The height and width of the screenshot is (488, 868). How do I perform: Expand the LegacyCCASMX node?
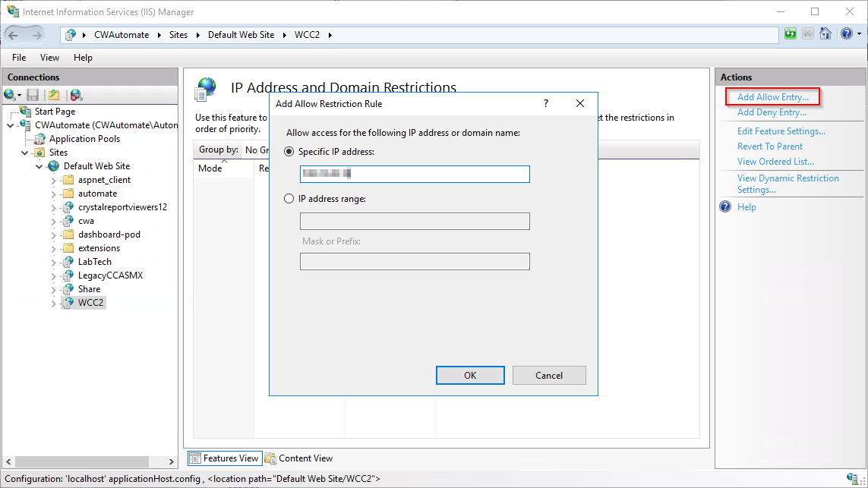click(x=54, y=275)
